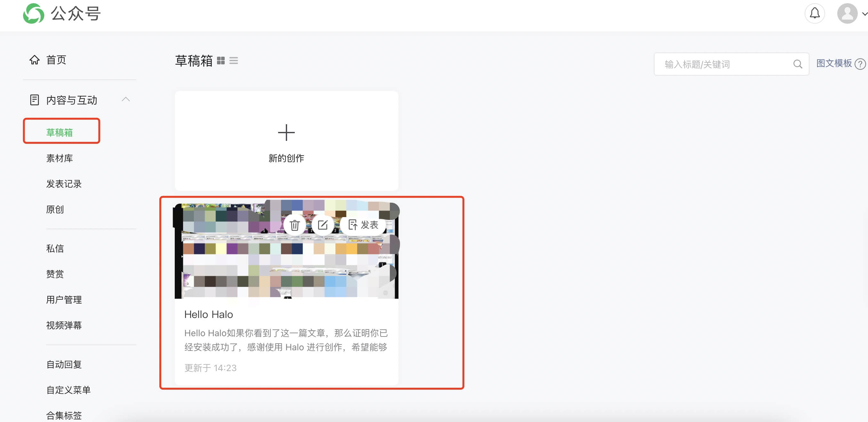Open 自动回复 in the sidebar

64,364
